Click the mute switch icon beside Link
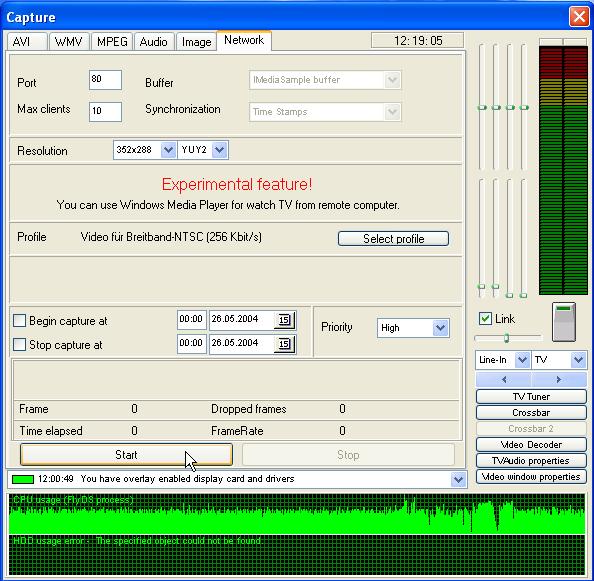 tap(564, 322)
